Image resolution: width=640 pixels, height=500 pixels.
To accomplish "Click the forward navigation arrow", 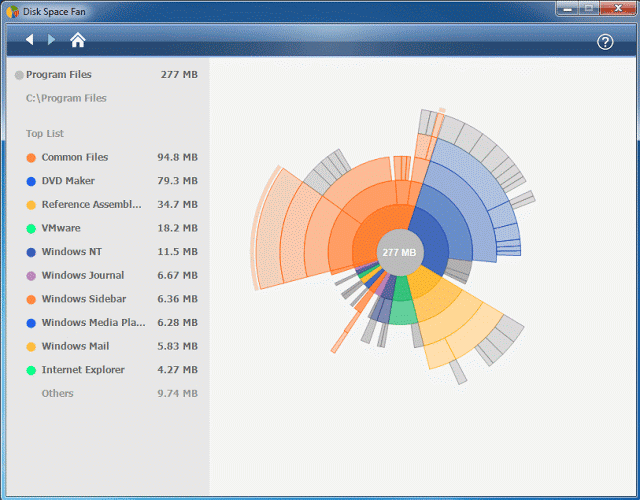I will tap(51, 40).
